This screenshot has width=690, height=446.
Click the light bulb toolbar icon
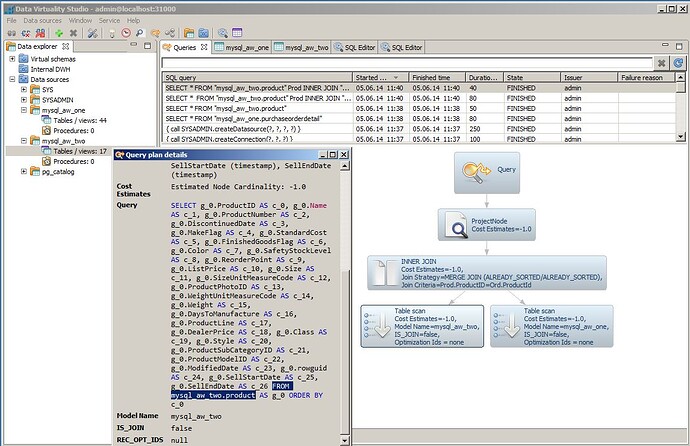click(112, 33)
